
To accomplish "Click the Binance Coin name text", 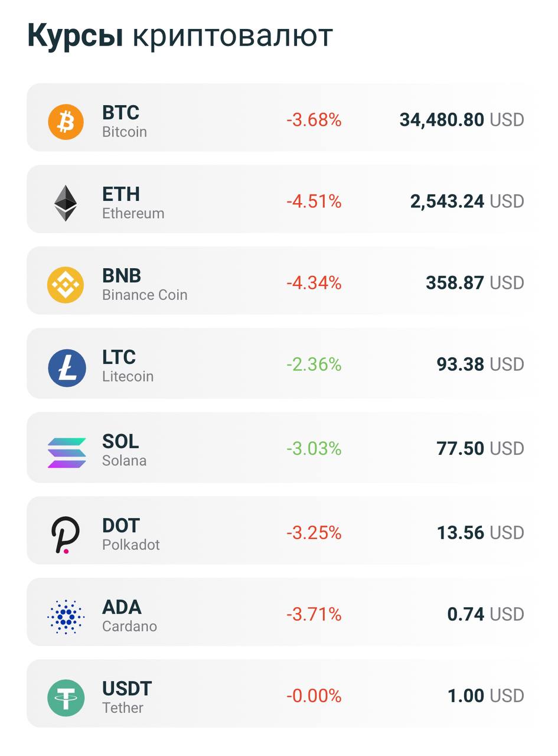I will pos(145,295).
